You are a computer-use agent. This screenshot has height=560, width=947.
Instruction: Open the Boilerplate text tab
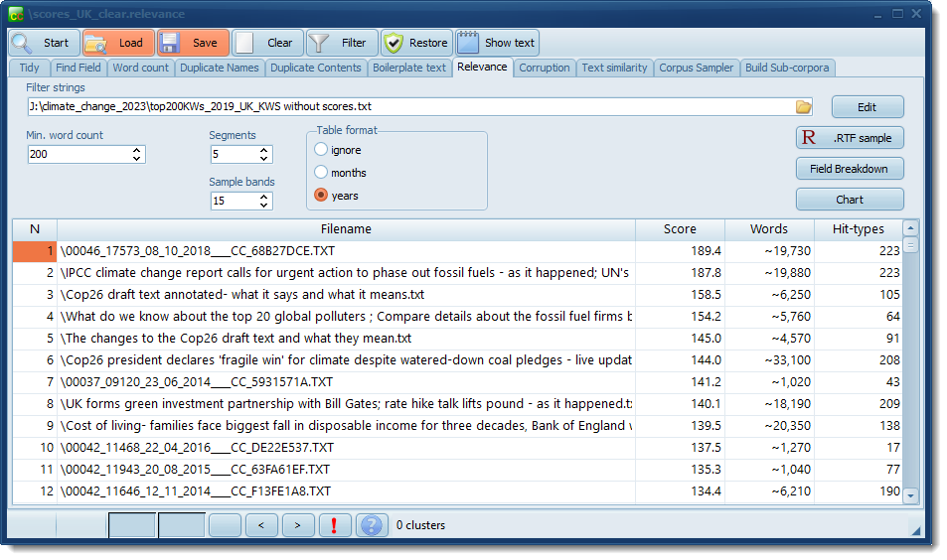coord(409,68)
